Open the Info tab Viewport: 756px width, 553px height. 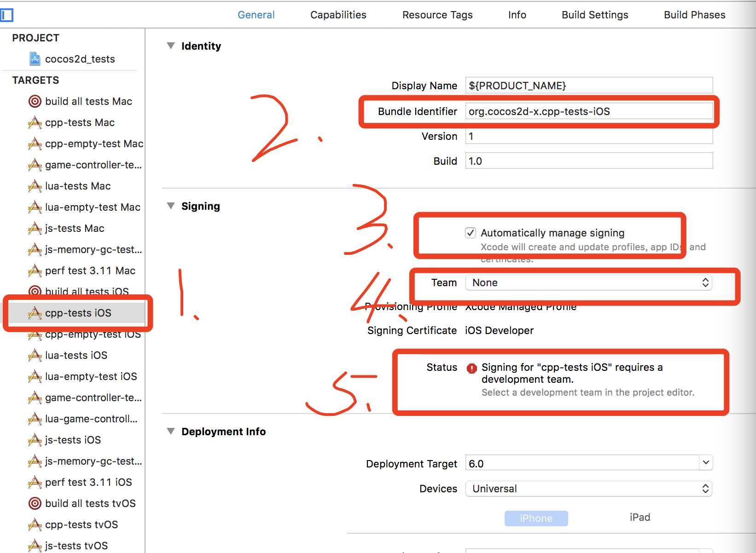pyautogui.click(x=517, y=15)
